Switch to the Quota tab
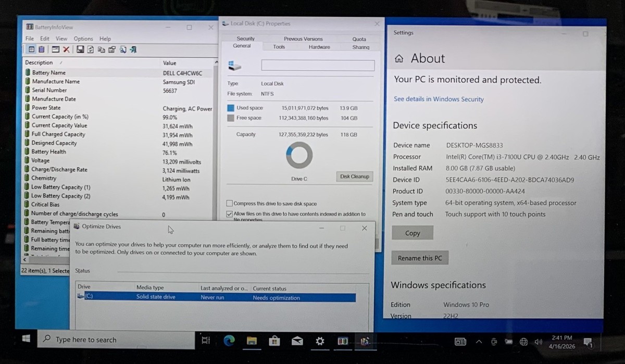This screenshot has height=364, width=625. coord(359,39)
